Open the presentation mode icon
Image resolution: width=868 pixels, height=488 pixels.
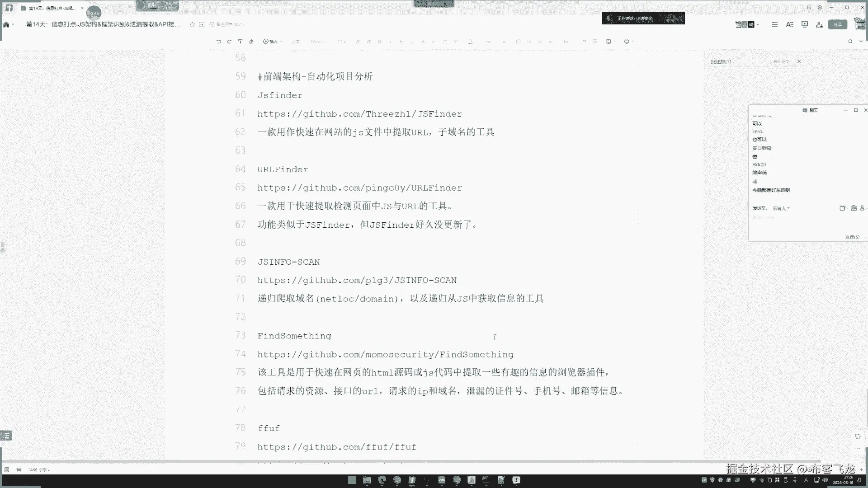pos(804,24)
